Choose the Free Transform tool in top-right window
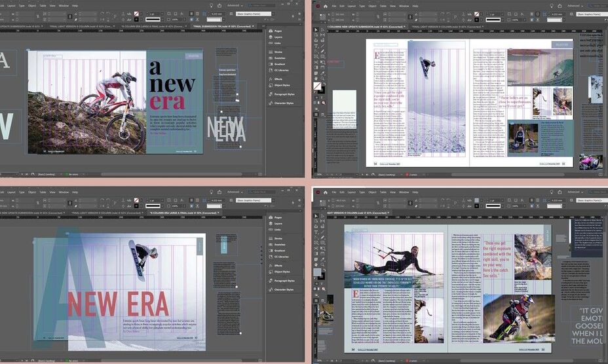Viewport: 608px width, 364px height. pos(322,62)
